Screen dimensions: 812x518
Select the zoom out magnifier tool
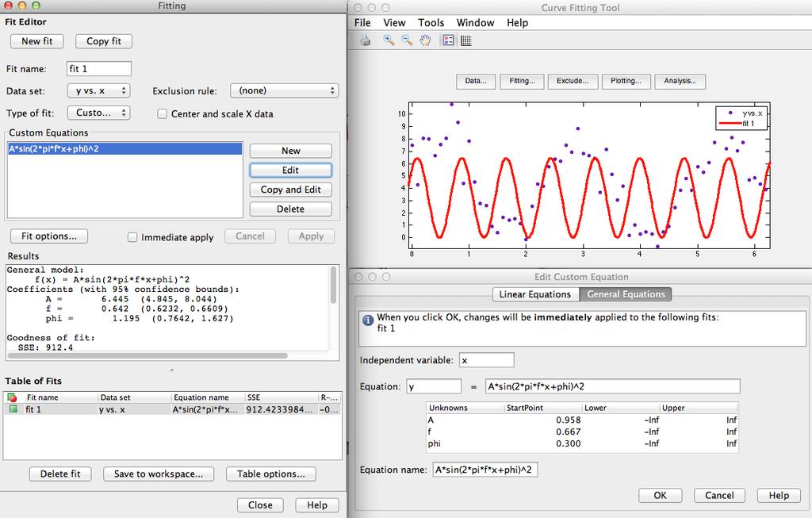point(407,40)
